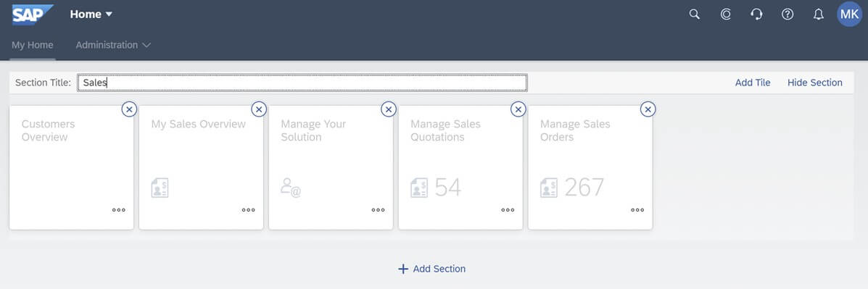
Task: Expand the Administration dropdown
Action: pyautogui.click(x=113, y=45)
